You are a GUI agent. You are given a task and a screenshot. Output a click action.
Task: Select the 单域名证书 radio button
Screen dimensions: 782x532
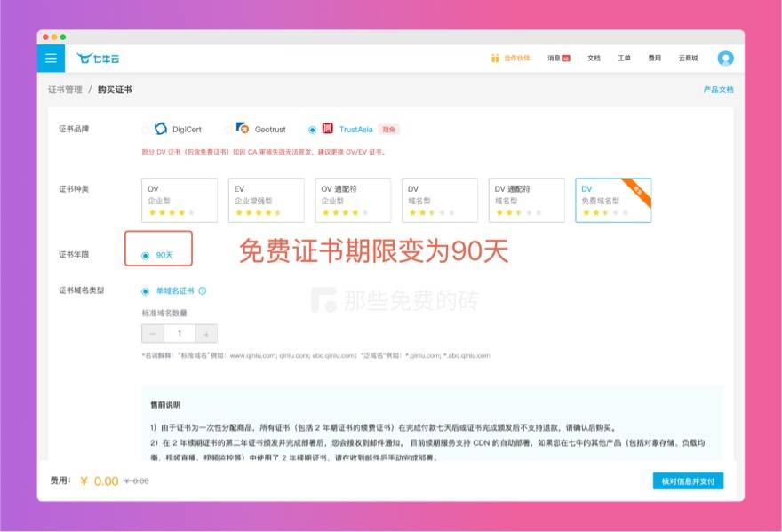pyautogui.click(x=145, y=291)
